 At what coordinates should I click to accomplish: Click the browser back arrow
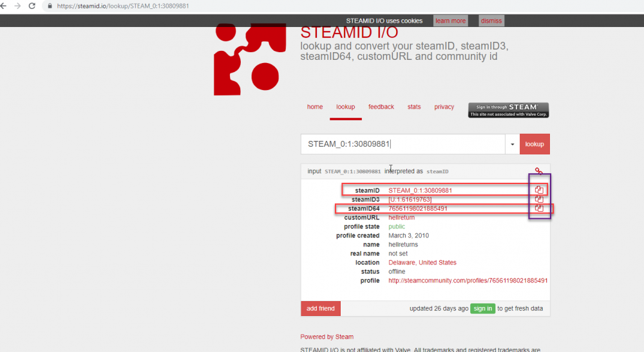[x=4, y=6]
